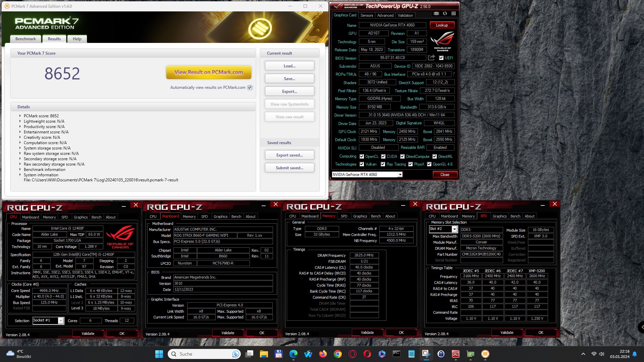Open the notification bell in system tray
The image size is (644, 362).
point(635,354)
